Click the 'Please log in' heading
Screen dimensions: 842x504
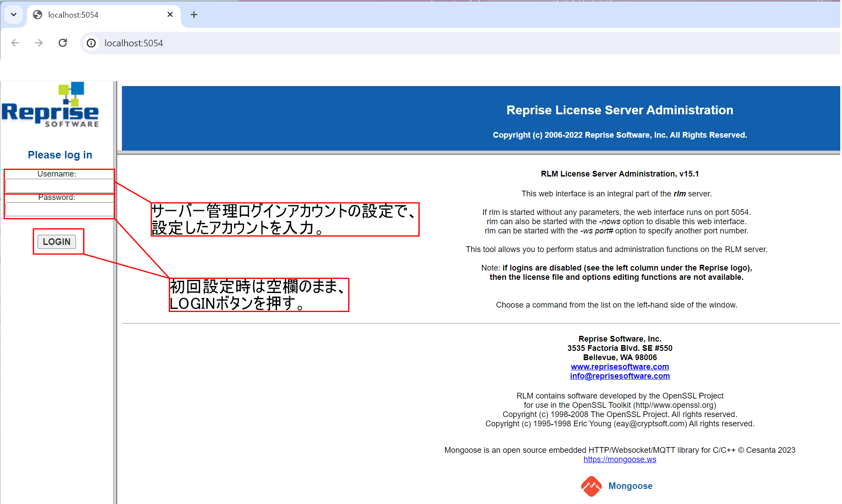(x=60, y=155)
